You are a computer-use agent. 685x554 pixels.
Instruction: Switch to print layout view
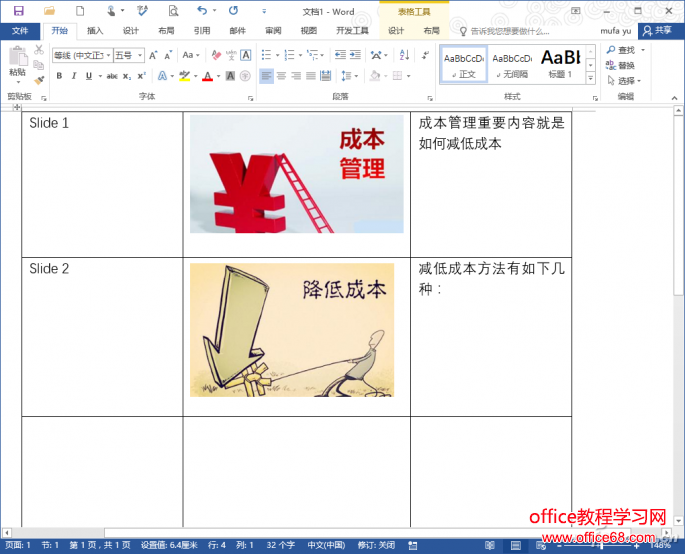(x=516, y=545)
